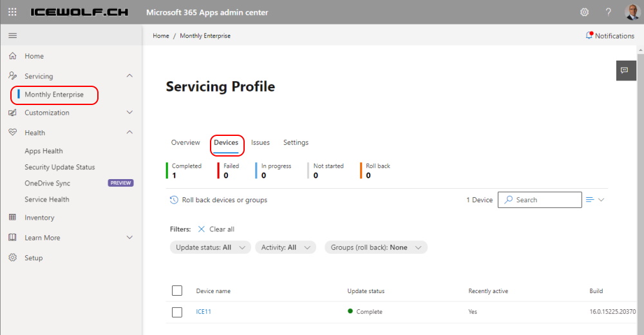Open the ICE11 device link

tap(204, 312)
